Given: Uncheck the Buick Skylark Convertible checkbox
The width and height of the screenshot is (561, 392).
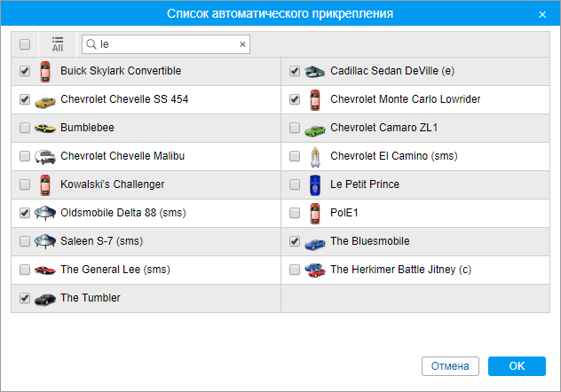Looking at the screenshot, I should pos(25,71).
